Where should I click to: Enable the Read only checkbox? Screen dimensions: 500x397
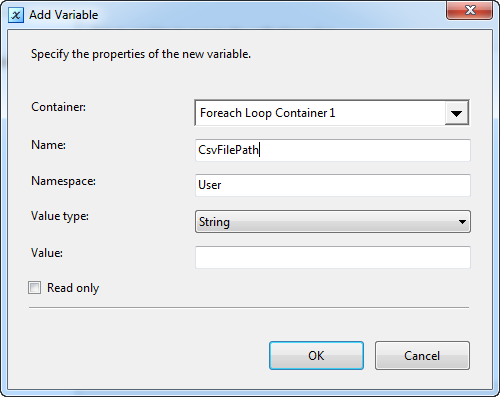(35, 288)
